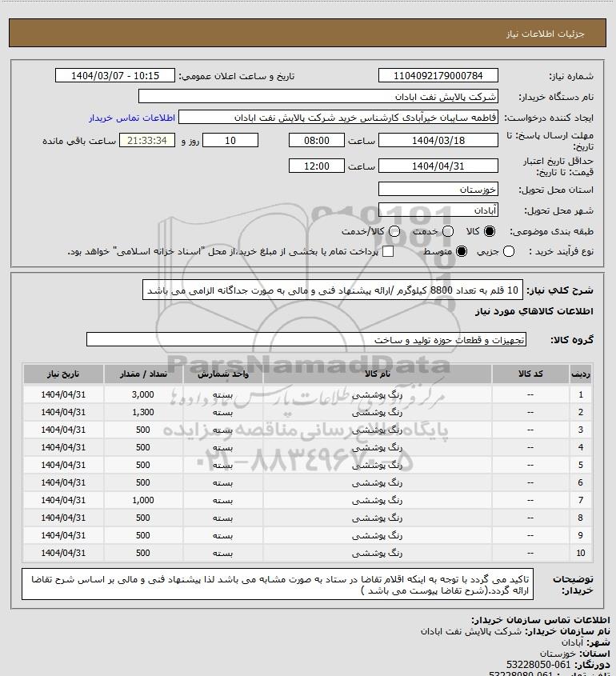Click quantity 1,300 in row 2

point(143,412)
